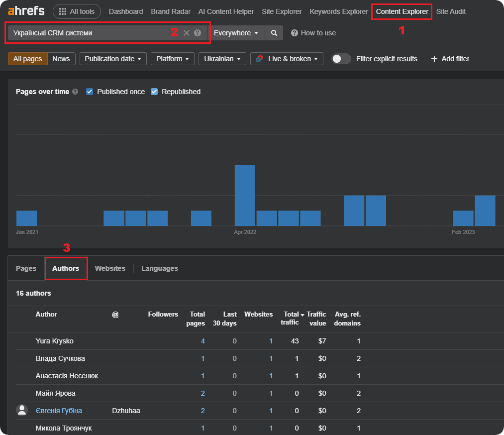
Task: Click the tallest bar in the chart
Action: (245, 196)
